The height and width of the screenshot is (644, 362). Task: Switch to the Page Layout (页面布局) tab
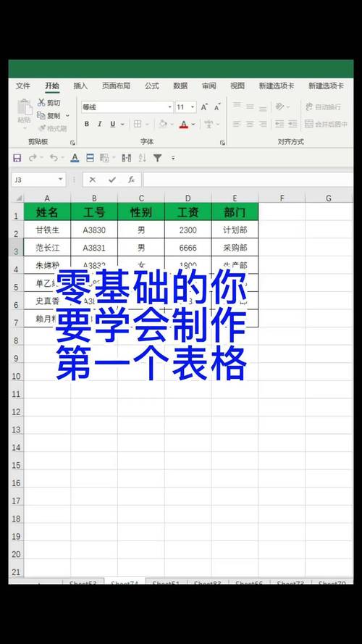pos(116,85)
